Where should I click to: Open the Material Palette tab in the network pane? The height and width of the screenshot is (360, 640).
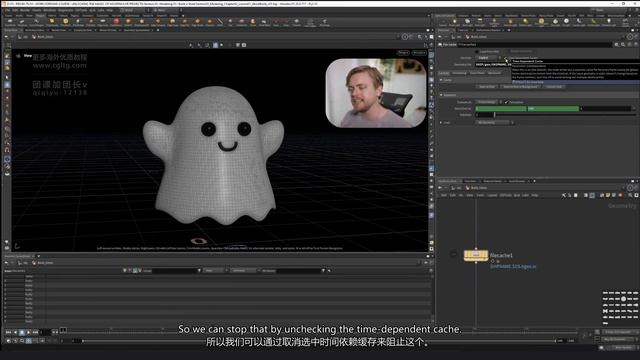[492, 181]
